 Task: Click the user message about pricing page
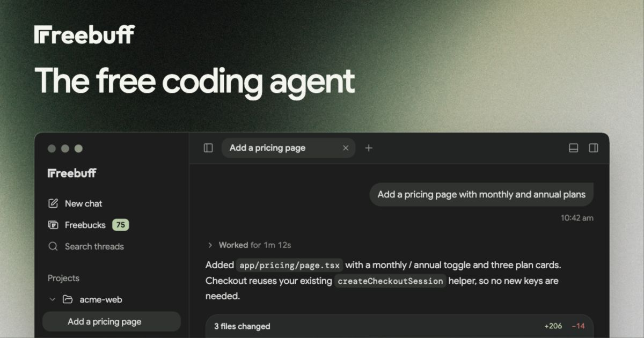pos(481,194)
